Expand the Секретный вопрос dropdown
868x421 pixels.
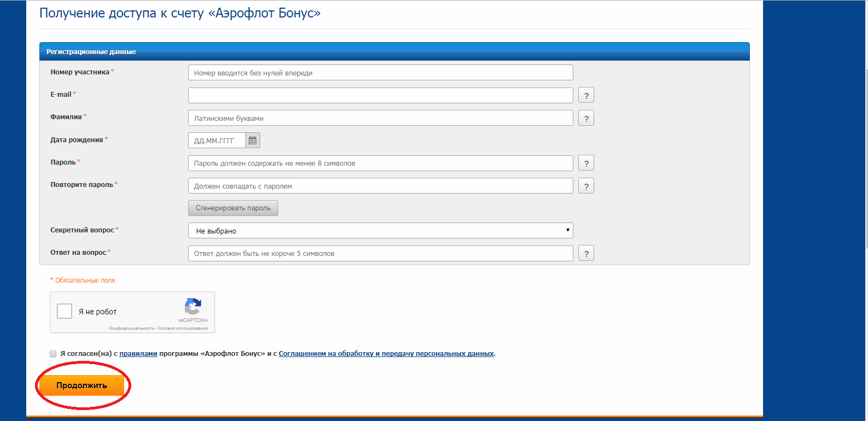point(380,231)
